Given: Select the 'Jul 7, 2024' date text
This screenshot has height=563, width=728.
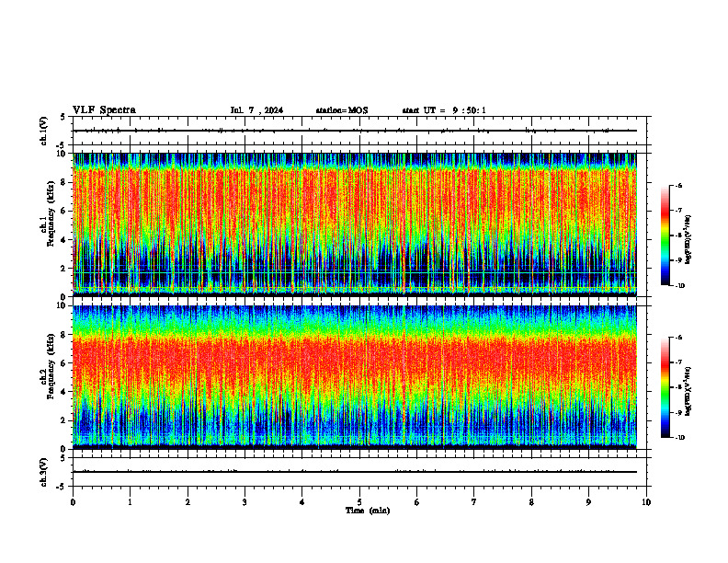Looking at the screenshot, I should [256, 110].
